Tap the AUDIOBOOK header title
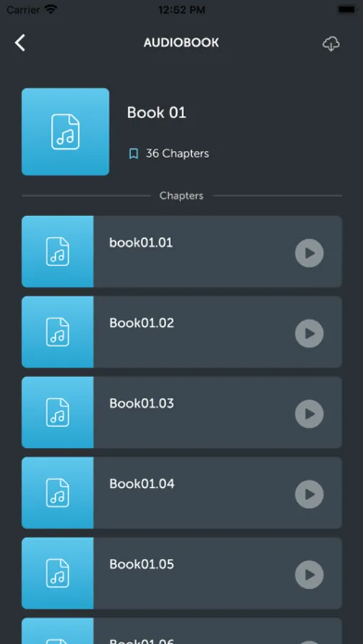Viewport: 363px width, 644px height. [x=181, y=43]
